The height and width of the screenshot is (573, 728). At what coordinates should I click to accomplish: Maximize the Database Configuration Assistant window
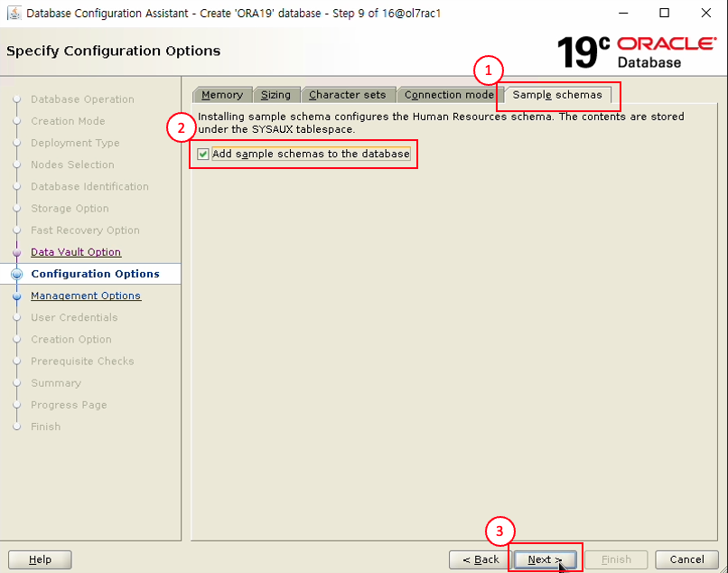click(665, 14)
